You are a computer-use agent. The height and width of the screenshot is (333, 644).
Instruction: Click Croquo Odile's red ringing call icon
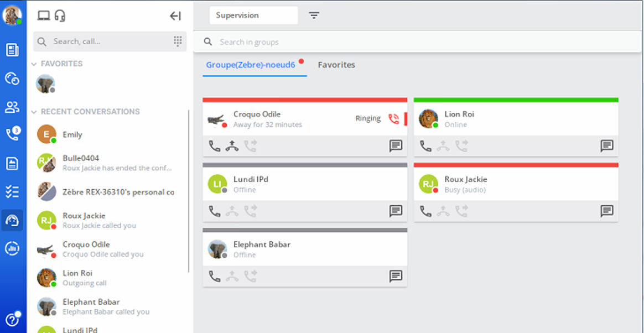coord(393,119)
